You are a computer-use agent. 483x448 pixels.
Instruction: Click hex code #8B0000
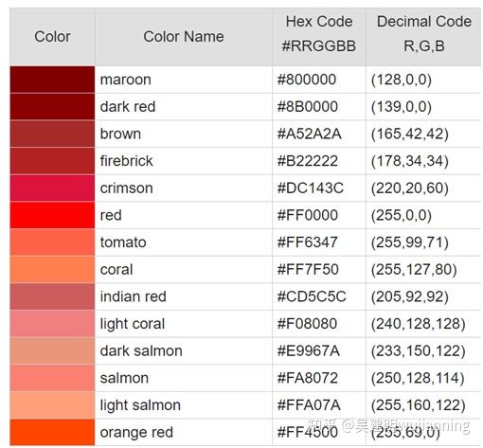(x=308, y=107)
